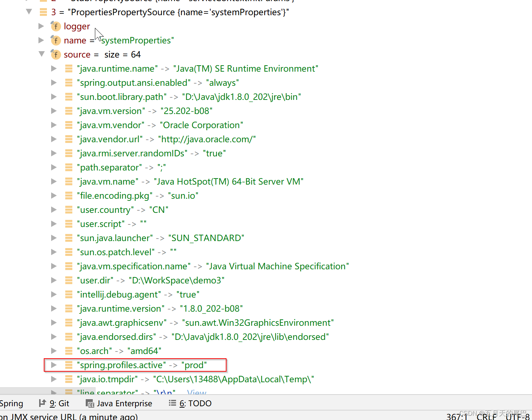
Task: Click the TODO list icon
Action: pos(173,403)
